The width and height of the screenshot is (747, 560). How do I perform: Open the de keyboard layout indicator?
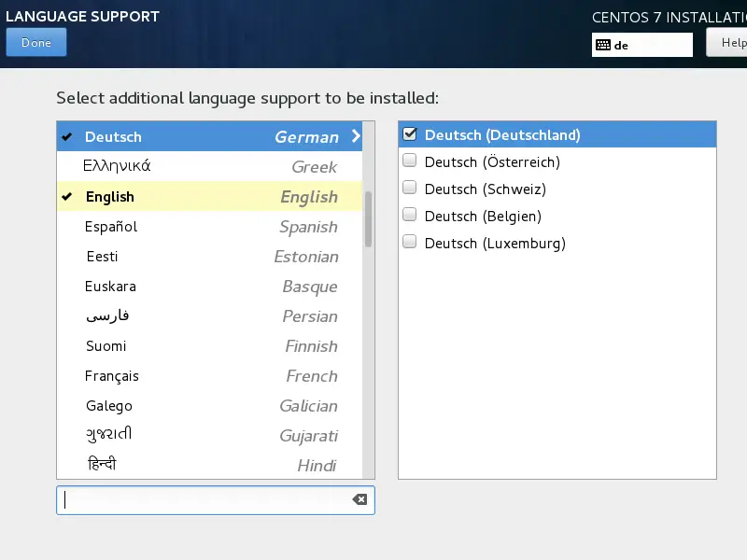click(641, 45)
